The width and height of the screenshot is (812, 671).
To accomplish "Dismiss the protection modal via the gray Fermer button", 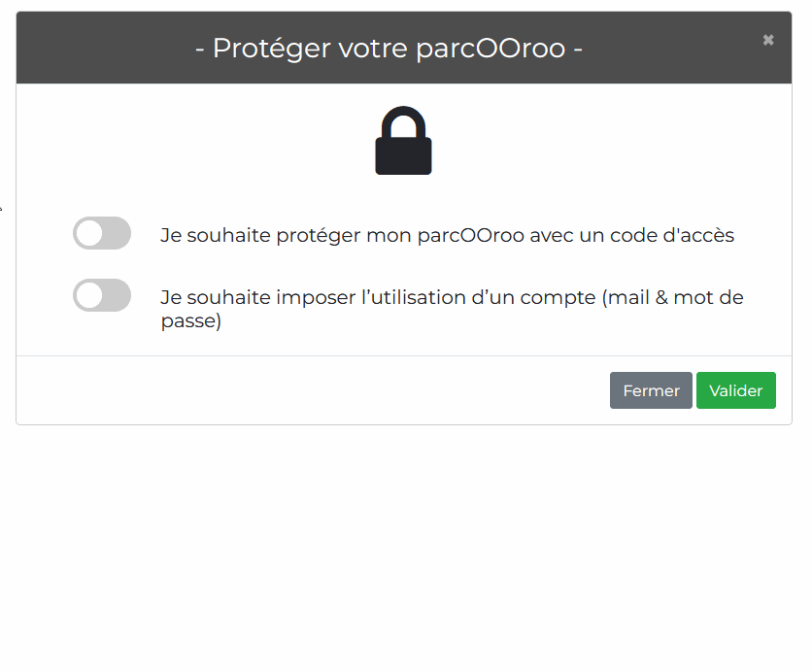I will point(651,390).
